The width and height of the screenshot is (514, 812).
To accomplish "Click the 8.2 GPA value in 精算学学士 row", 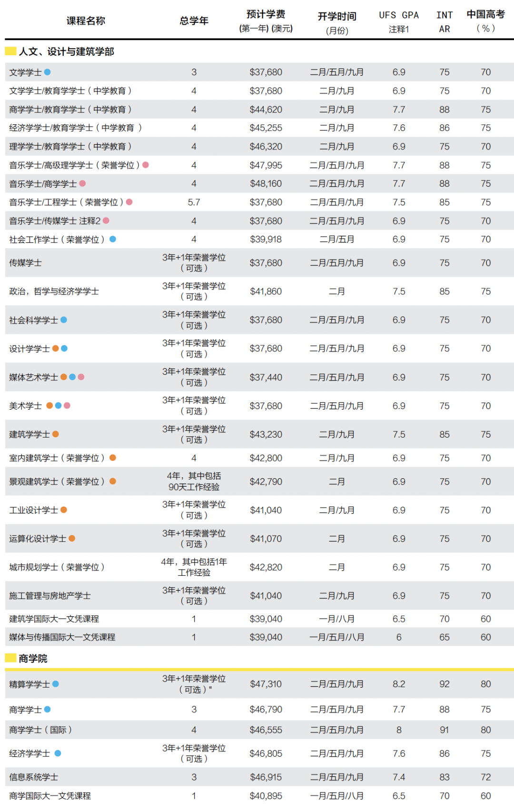I will (x=399, y=684).
